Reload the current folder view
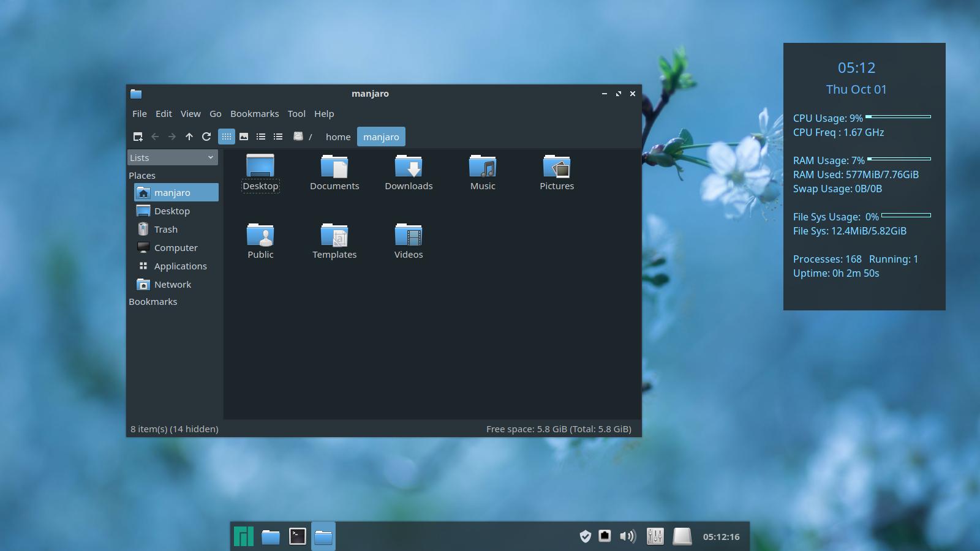 point(206,137)
